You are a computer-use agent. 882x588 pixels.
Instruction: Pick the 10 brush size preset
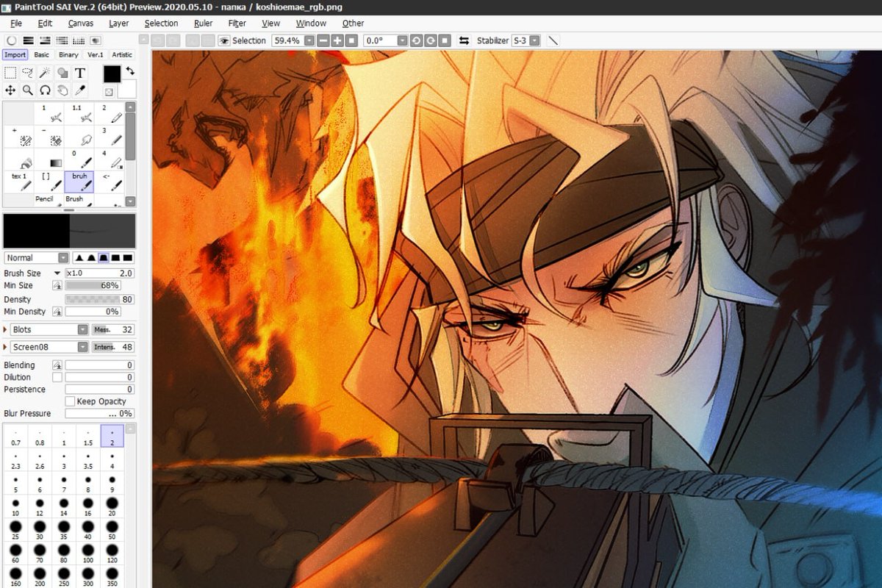point(15,506)
